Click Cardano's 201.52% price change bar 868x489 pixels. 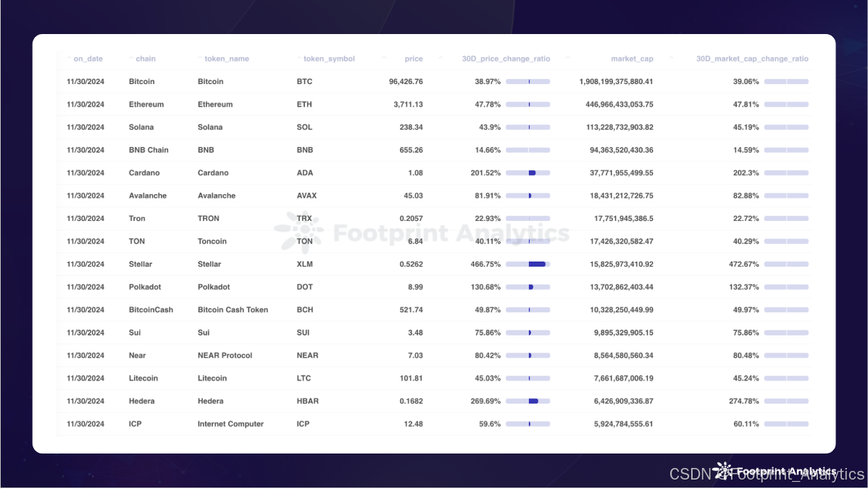click(527, 173)
